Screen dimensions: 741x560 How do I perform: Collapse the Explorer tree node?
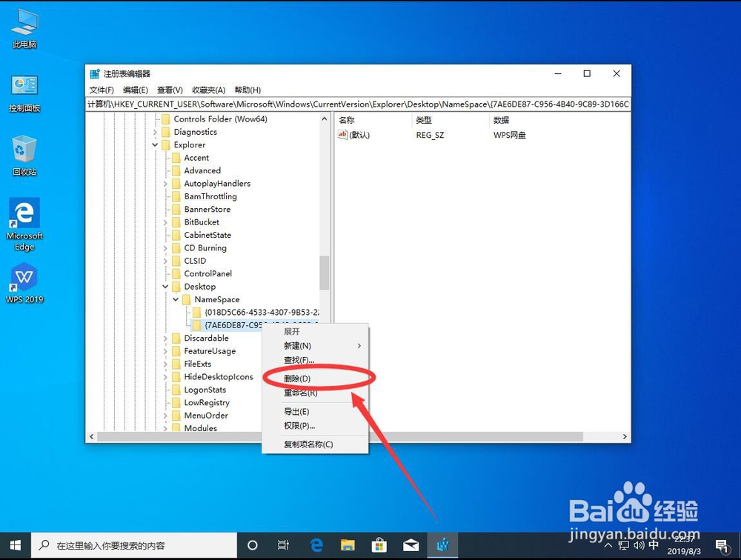155,144
